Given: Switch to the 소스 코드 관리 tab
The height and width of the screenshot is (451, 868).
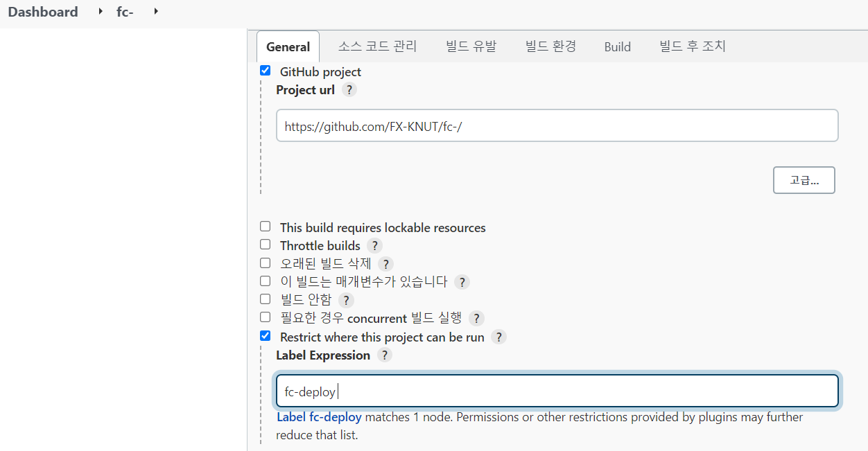Looking at the screenshot, I should tap(378, 46).
